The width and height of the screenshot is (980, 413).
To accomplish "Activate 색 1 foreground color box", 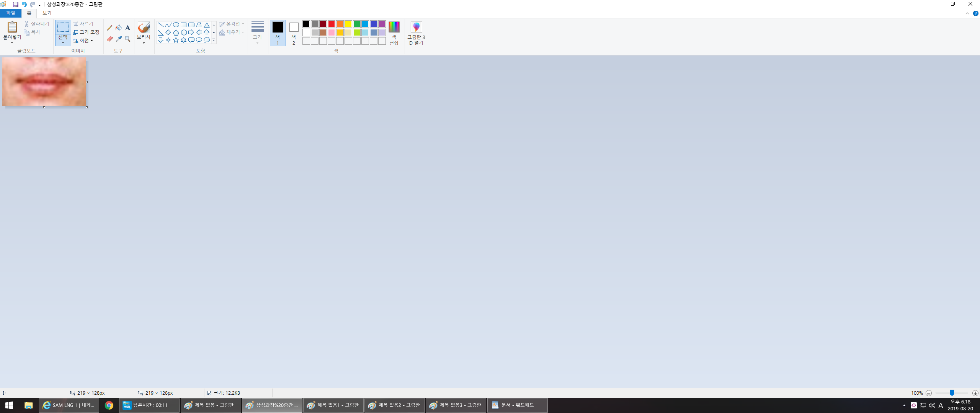I will [x=278, y=33].
